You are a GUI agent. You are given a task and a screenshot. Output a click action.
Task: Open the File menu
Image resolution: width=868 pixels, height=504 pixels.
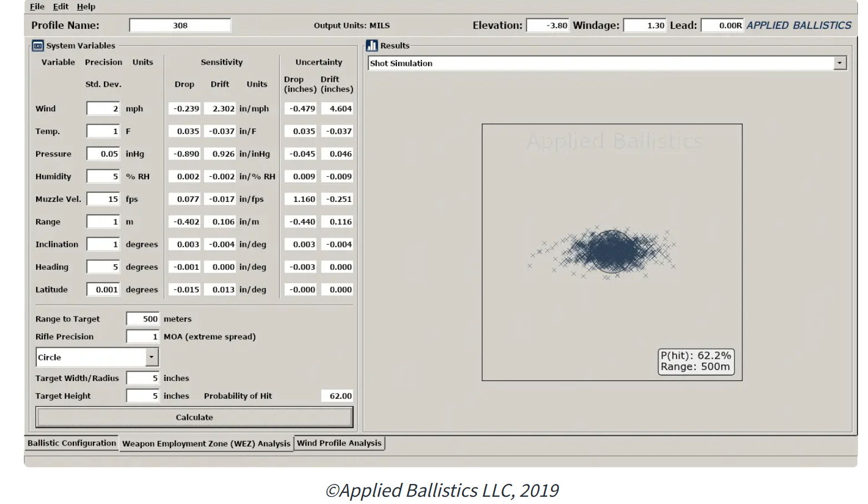coord(37,7)
